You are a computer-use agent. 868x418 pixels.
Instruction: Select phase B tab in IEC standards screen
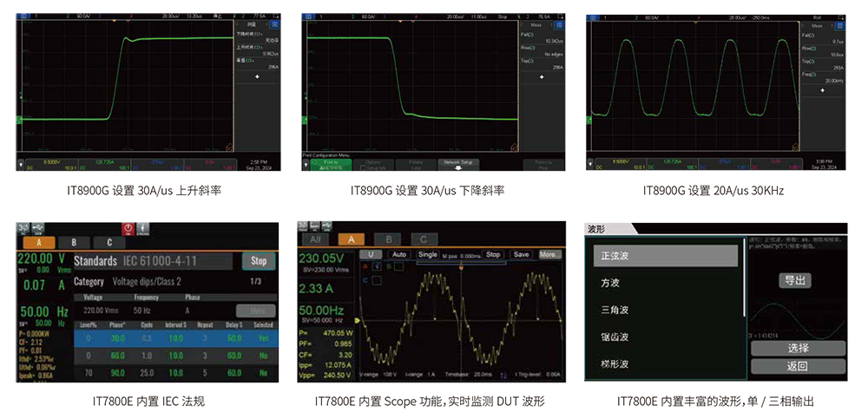74,242
